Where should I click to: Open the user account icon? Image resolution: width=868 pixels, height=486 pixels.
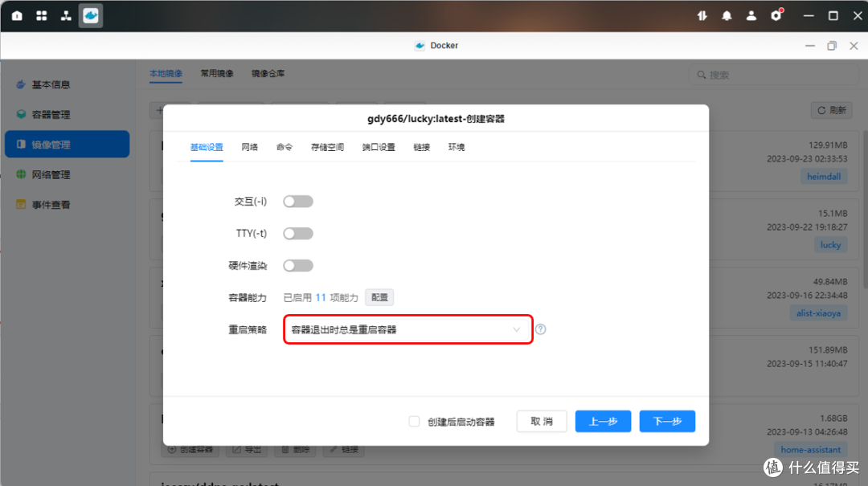coord(751,15)
